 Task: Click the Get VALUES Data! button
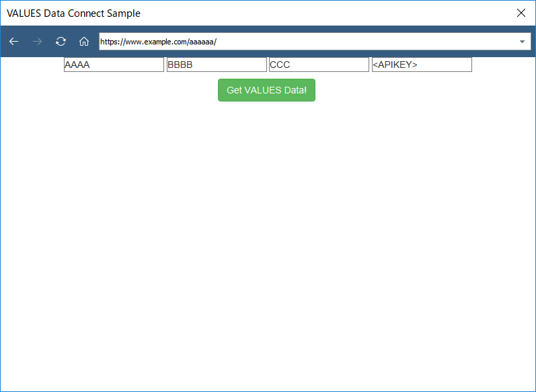pos(266,90)
